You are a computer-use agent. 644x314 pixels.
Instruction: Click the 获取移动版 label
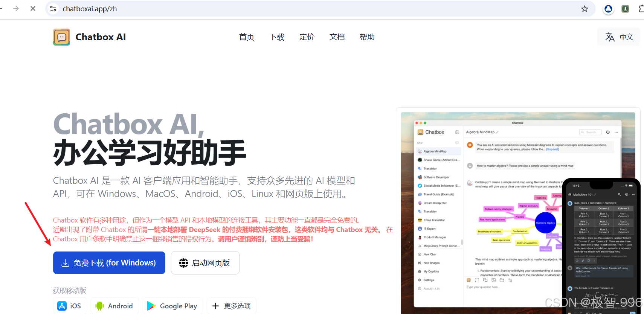coord(70,290)
